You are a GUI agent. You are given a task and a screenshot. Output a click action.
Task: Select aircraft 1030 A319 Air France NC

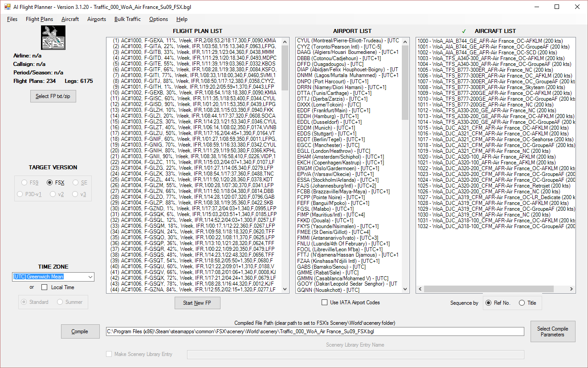coord(496,215)
